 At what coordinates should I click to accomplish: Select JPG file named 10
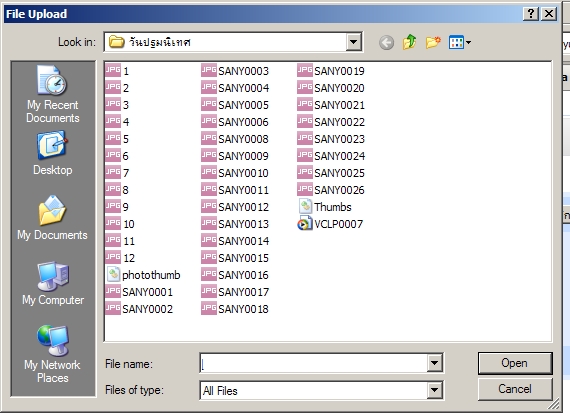coord(120,224)
